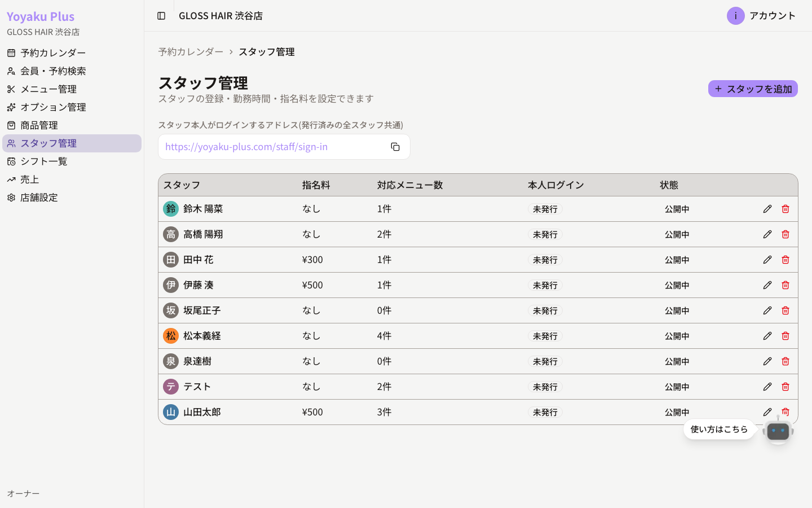Viewport: 812px width, 508px height.
Task: Click the Yoyaku Plus logo
Action: (41, 16)
